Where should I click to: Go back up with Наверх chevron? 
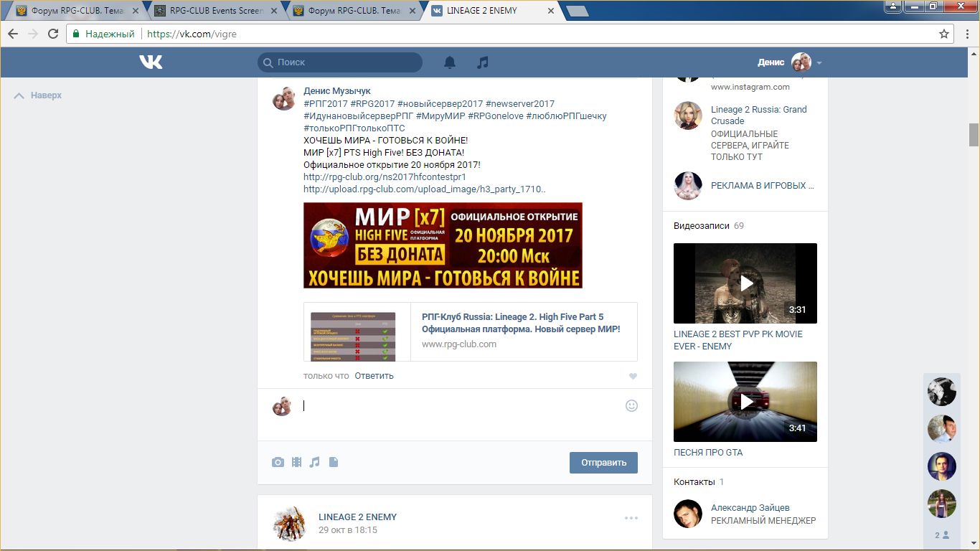point(19,95)
